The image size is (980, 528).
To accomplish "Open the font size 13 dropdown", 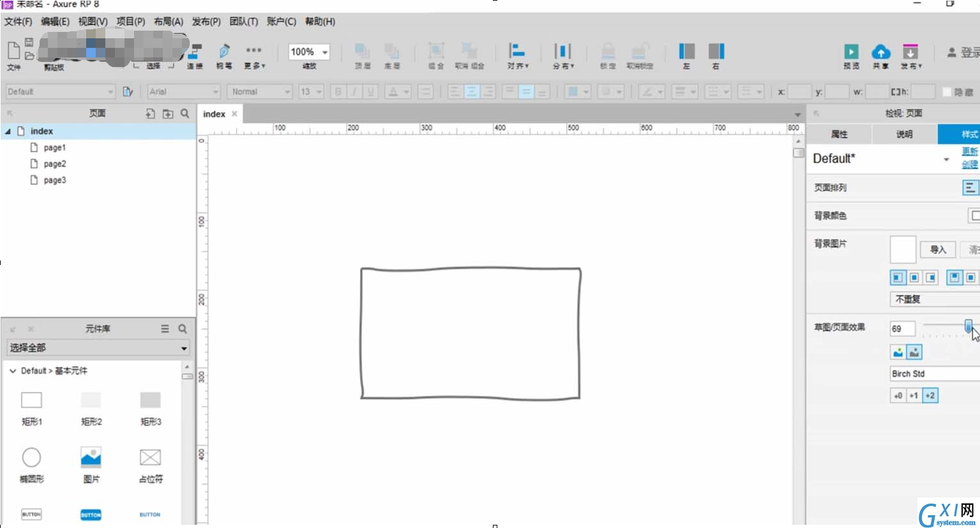I will point(312,91).
